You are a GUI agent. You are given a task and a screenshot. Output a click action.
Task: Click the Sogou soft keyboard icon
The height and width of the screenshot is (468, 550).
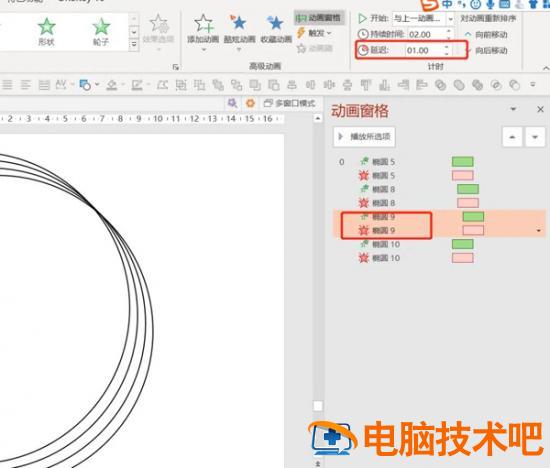click(504, 4)
